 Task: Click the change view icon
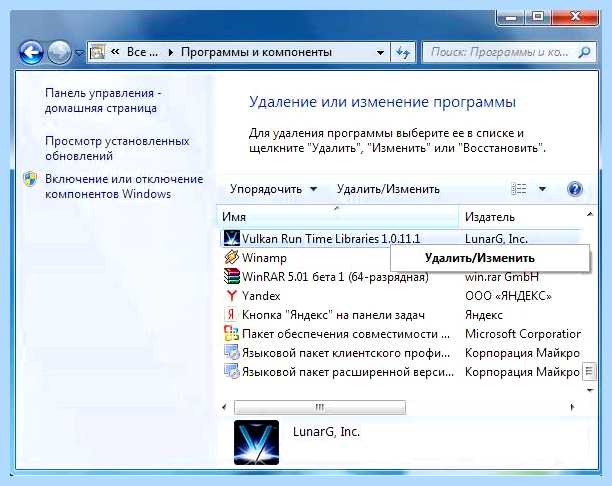point(519,189)
